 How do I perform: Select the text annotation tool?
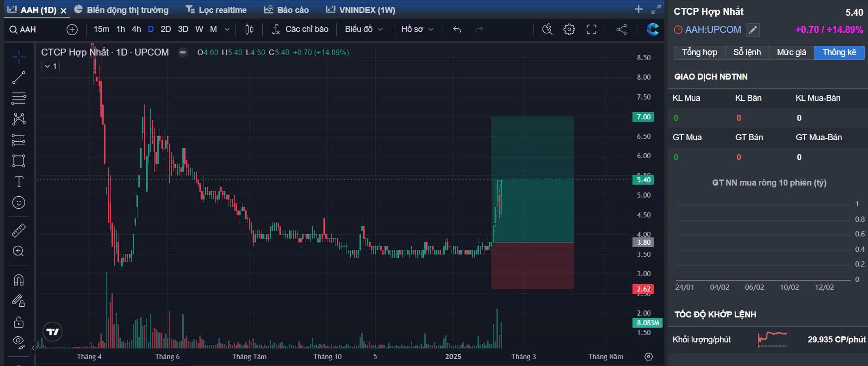19,182
